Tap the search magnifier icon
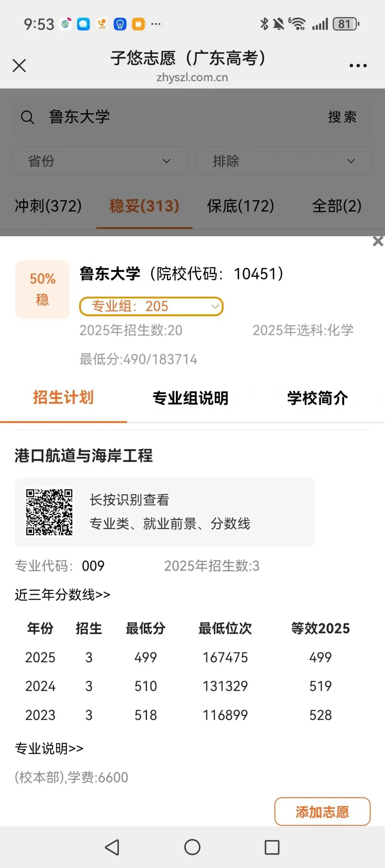This screenshot has width=385, height=868. (x=27, y=117)
